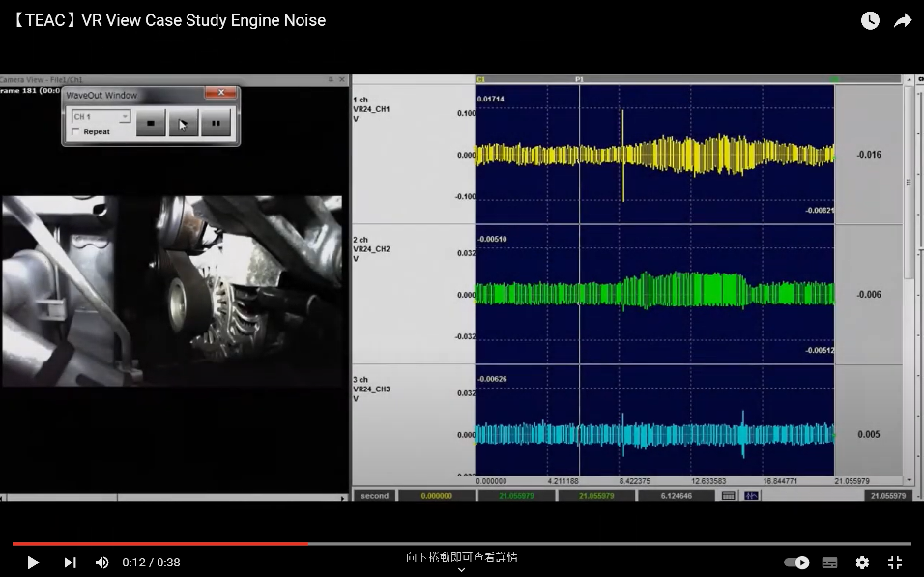
Task: Click the down arrow of the waveform scrollbar
Action: pyautogui.click(x=909, y=480)
